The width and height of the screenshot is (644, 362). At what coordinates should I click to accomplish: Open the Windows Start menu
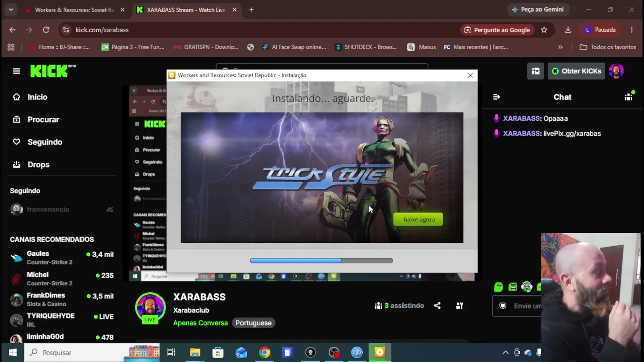pos(12,352)
